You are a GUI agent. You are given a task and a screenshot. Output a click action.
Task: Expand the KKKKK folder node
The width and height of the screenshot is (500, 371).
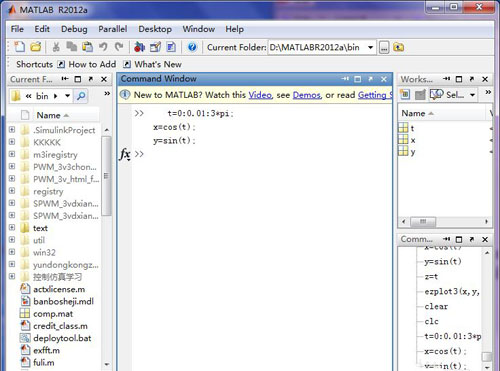point(12,142)
